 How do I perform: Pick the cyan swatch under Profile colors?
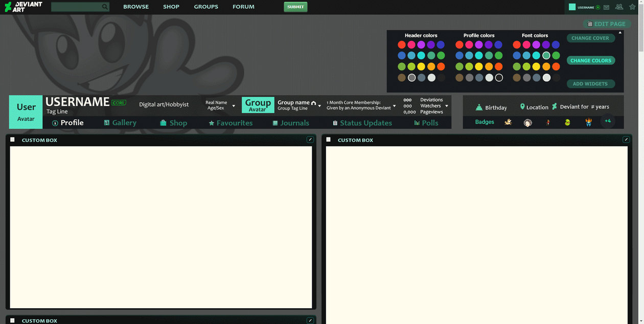[x=479, y=56]
